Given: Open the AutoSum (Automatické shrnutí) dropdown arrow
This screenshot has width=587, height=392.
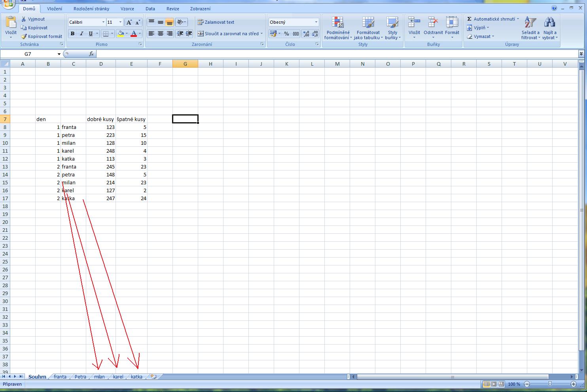Looking at the screenshot, I should (517, 19).
